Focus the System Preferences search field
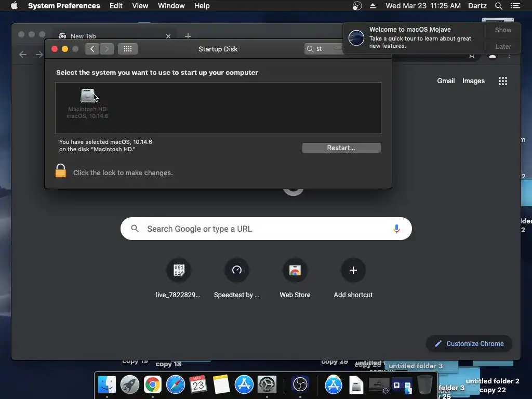This screenshot has width=532, height=399. coord(324,49)
